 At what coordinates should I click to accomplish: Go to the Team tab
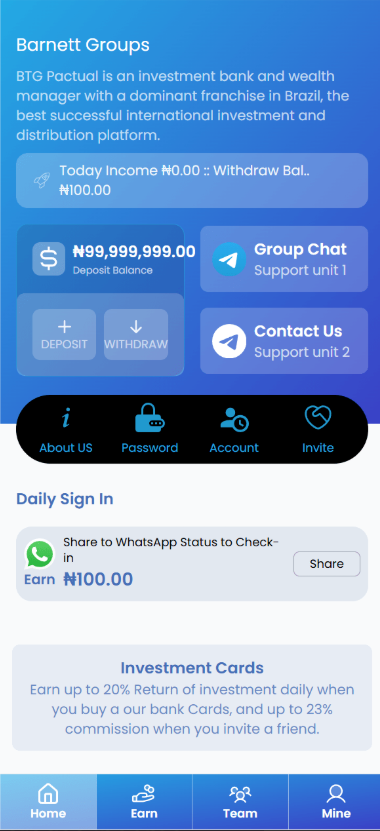tap(240, 801)
